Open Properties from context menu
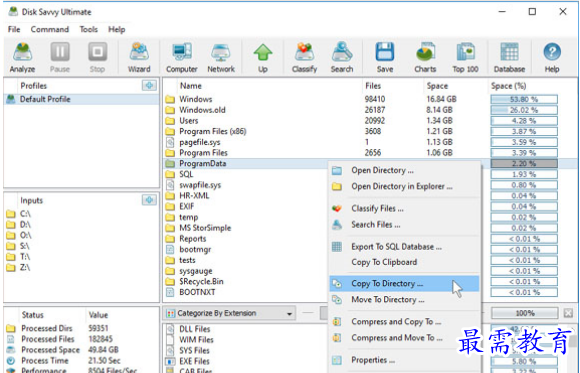Image resolution: width=580 pixels, height=373 pixels. [404, 360]
